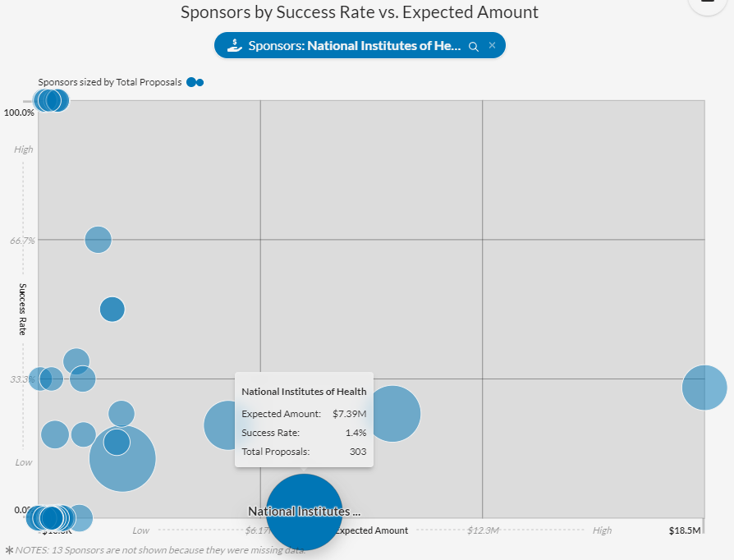Viewport: 734px width, 560px height.
Task: Click the High label on the vertical axis
Action: [x=23, y=149]
